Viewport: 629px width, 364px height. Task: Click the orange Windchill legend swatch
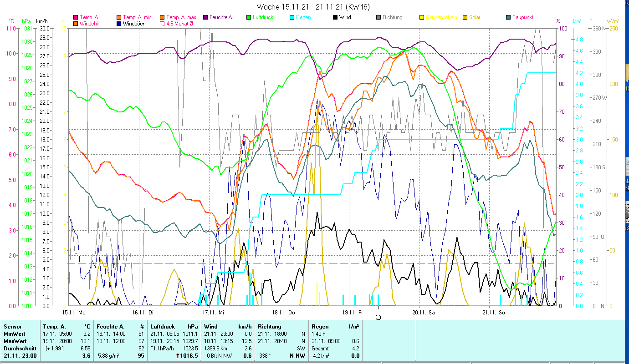(x=76, y=24)
